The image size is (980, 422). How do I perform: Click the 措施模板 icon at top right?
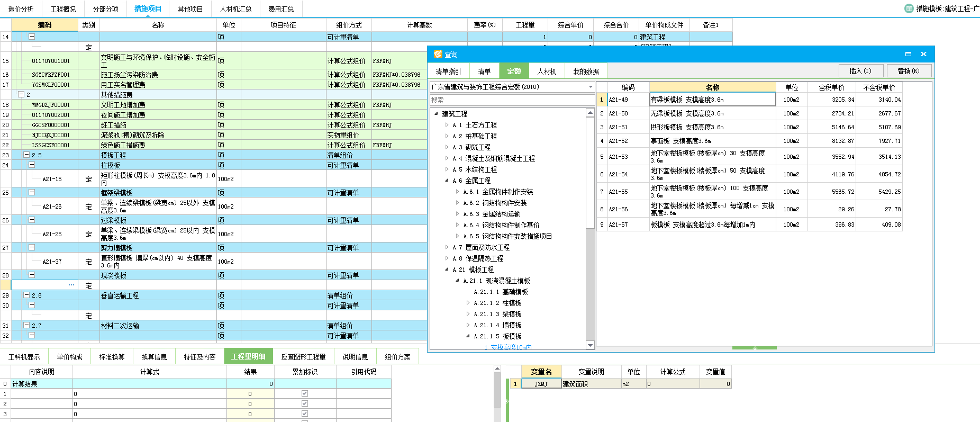(909, 8)
